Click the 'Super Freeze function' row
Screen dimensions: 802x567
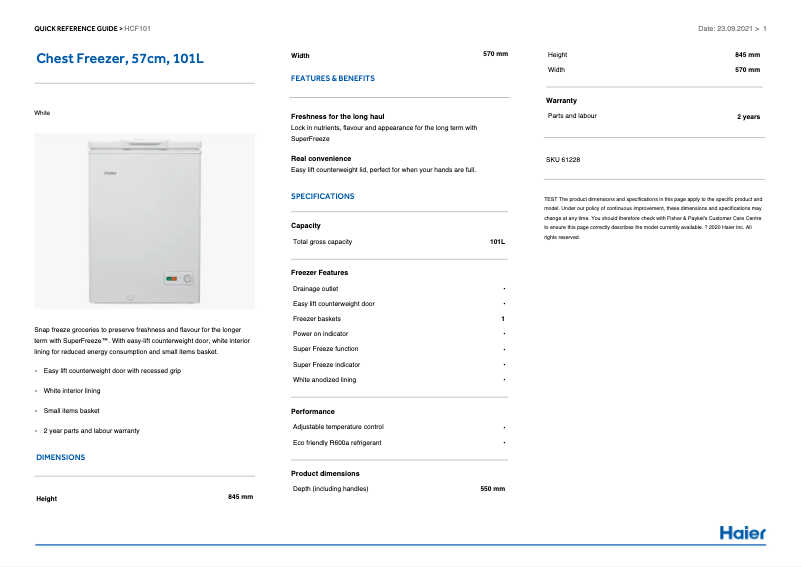pyautogui.click(x=399, y=349)
